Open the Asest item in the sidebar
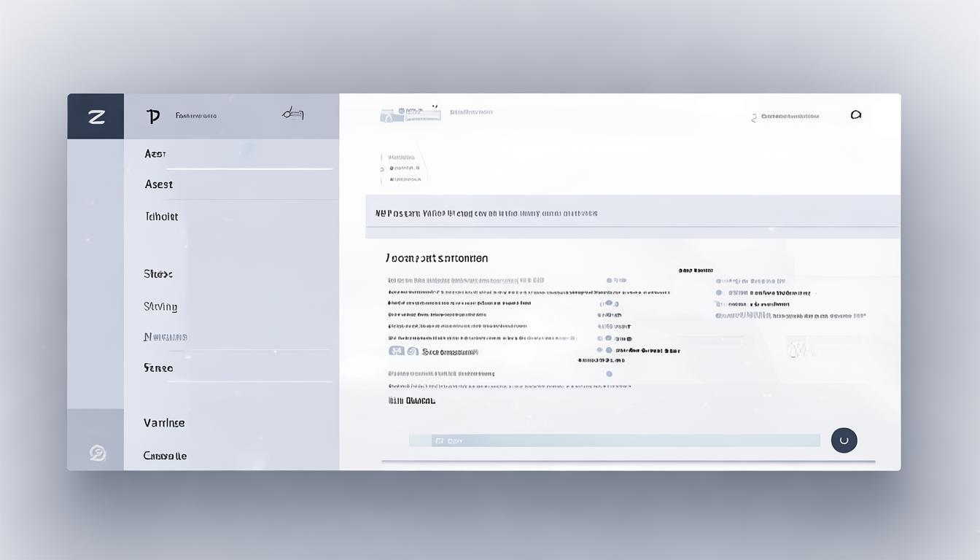 click(x=159, y=184)
